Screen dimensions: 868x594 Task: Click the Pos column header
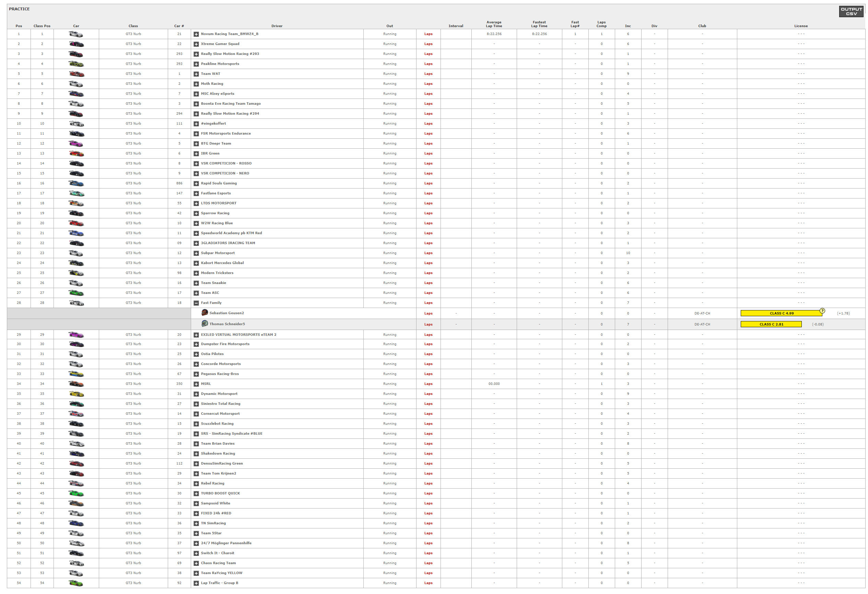click(x=19, y=26)
